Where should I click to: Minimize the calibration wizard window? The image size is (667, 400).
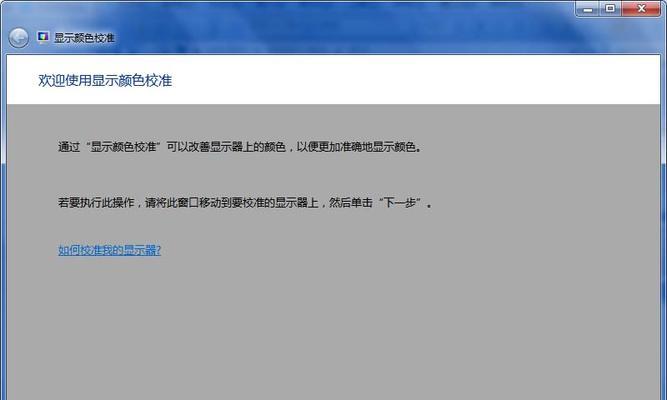point(588,9)
